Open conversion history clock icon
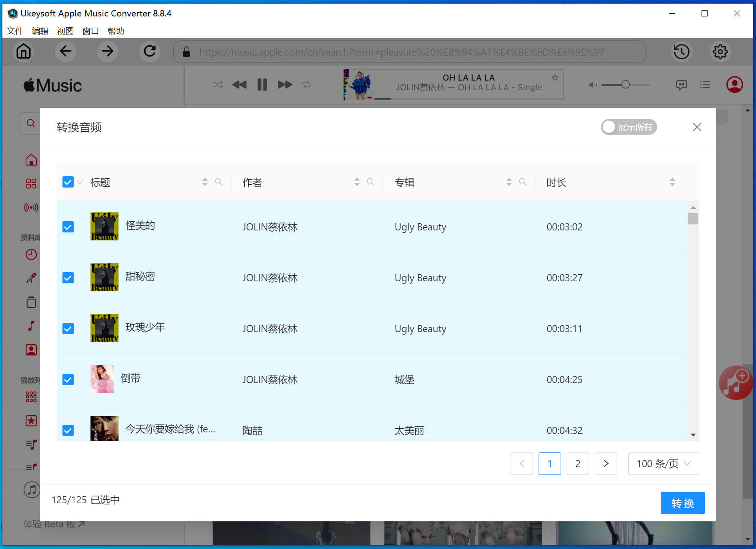This screenshot has height=549, width=756. [x=681, y=52]
